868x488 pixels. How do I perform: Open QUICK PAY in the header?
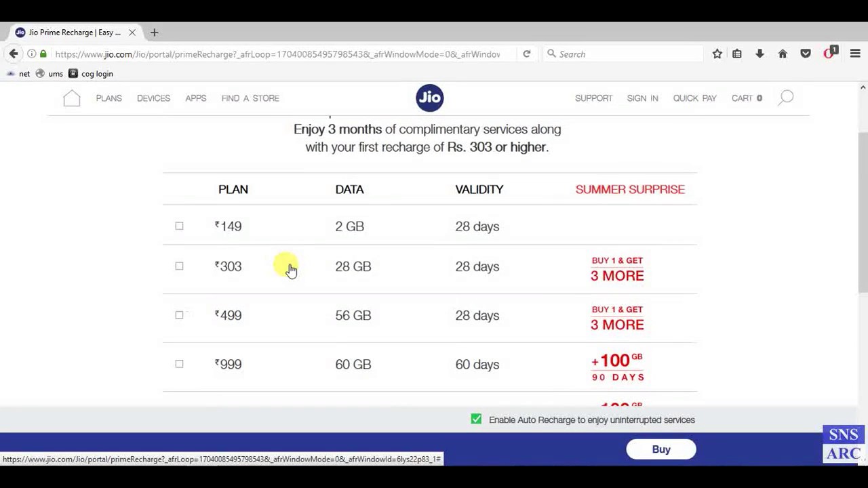click(x=694, y=98)
